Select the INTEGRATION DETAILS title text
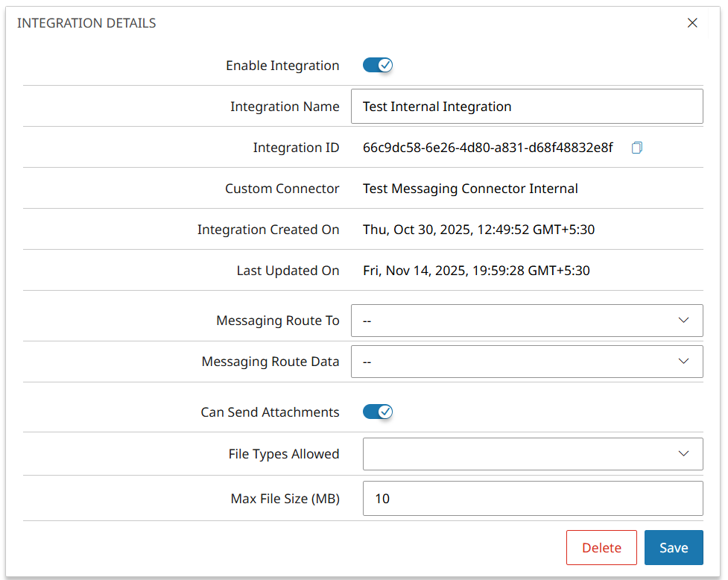This screenshot has height=580, width=728. (86, 23)
